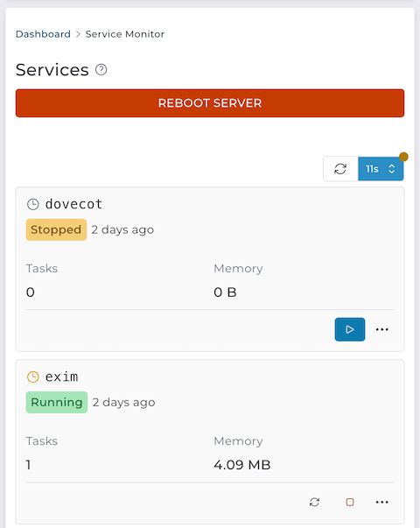Screen dimensions: 420x528
Task: Select the dovecot service name
Action: [73, 204]
